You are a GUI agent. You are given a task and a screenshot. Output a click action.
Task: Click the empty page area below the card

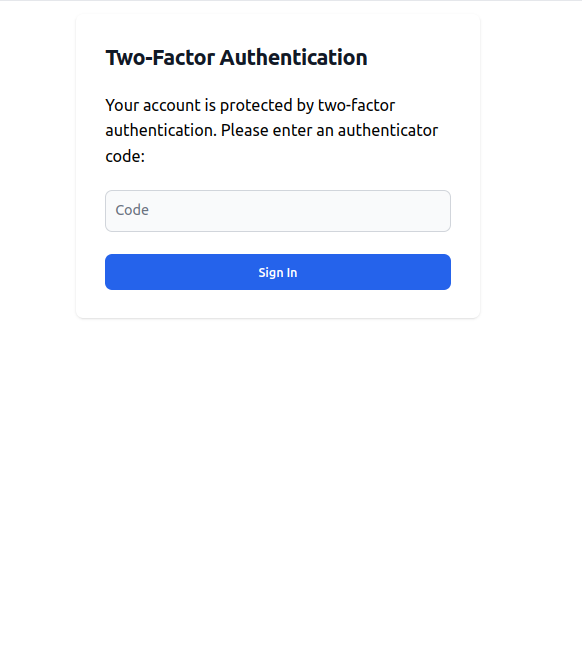click(278, 474)
